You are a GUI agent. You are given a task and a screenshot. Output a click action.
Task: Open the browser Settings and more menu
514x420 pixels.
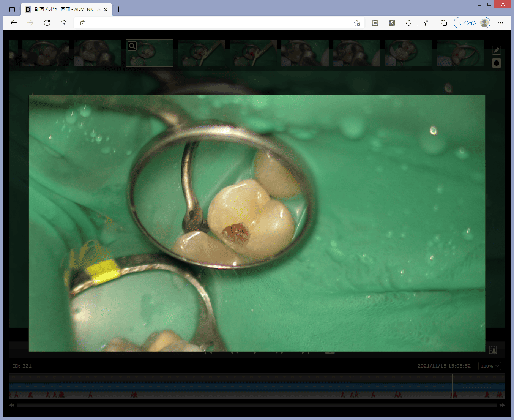coord(500,23)
